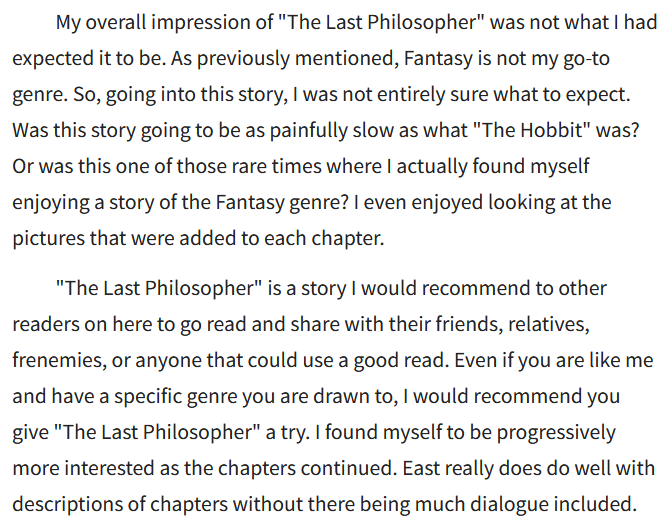Screen dimensions: 664x521
Task: Click the word "expected" starting the second line
Action: coord(50,58)
